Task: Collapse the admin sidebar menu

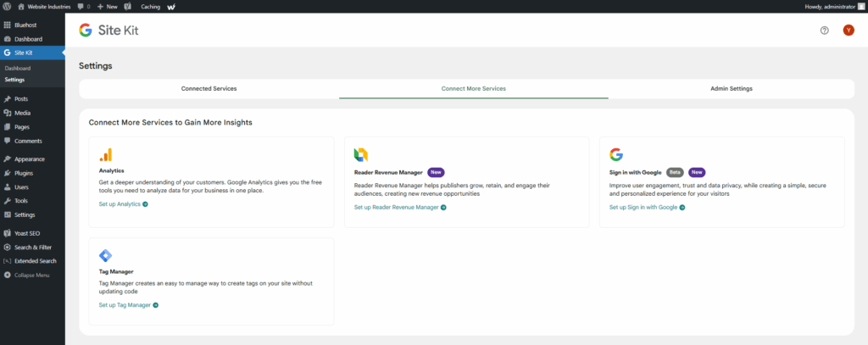Action: [x=32, y=275]
